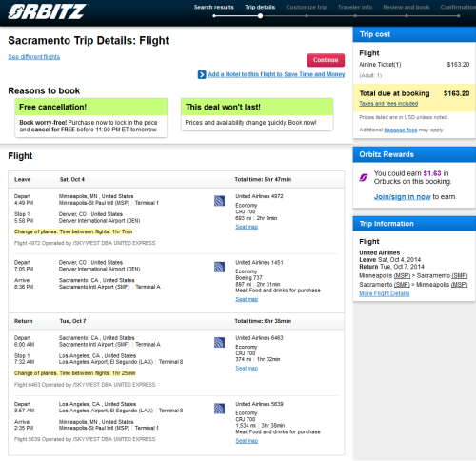Screen dimensions: 476x461
Task: Click United Airlines logo for flight 5639
Action: 219,409
